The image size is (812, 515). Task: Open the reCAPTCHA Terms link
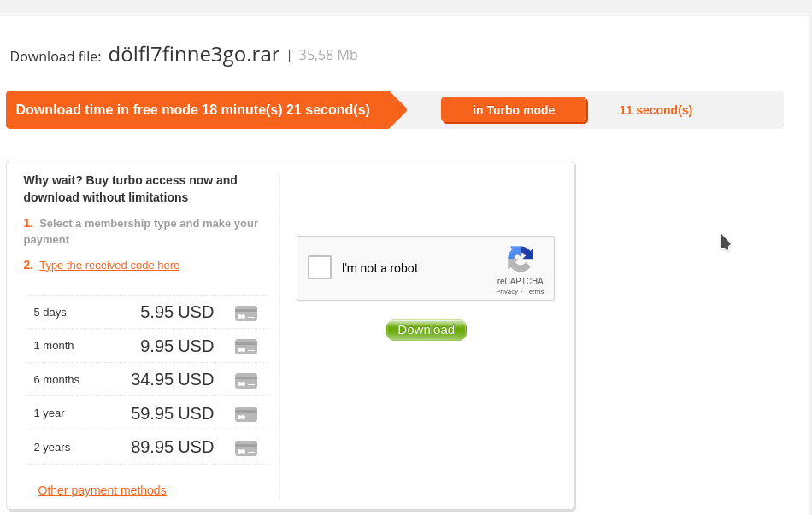534,291
